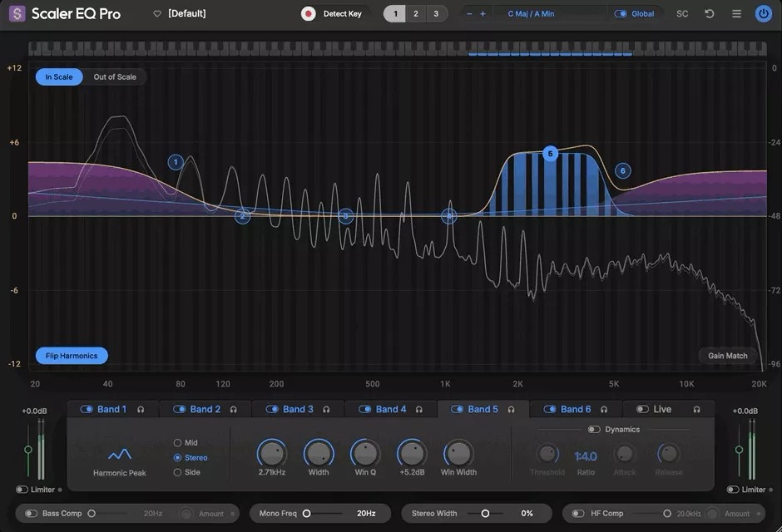Select the Side radio option
Screen dimensions: 782x532
point(177,472)
